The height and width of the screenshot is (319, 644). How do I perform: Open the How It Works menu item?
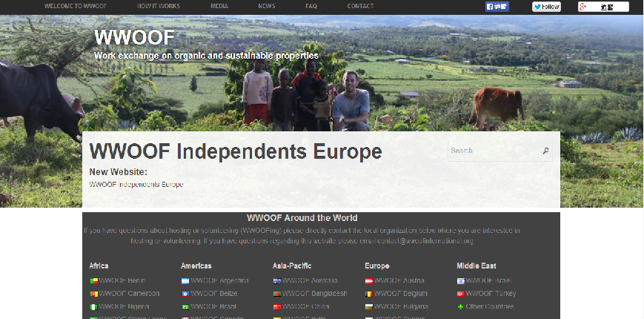159,6
